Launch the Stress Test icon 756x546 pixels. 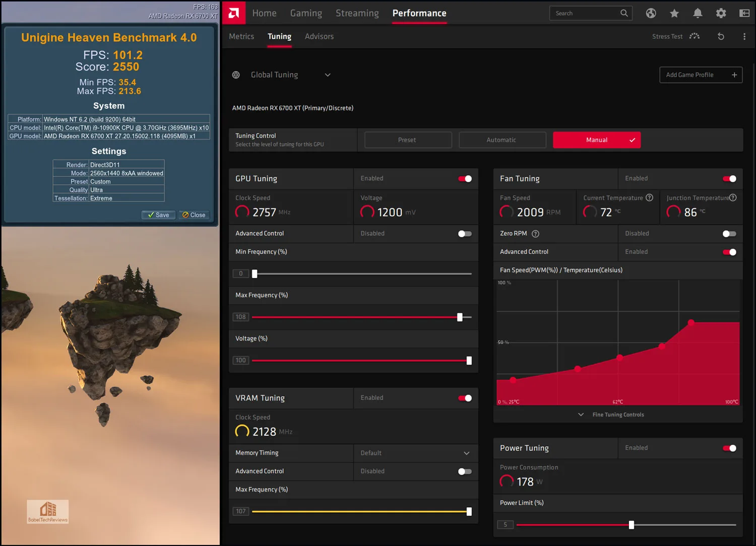(x=695, y=36)
